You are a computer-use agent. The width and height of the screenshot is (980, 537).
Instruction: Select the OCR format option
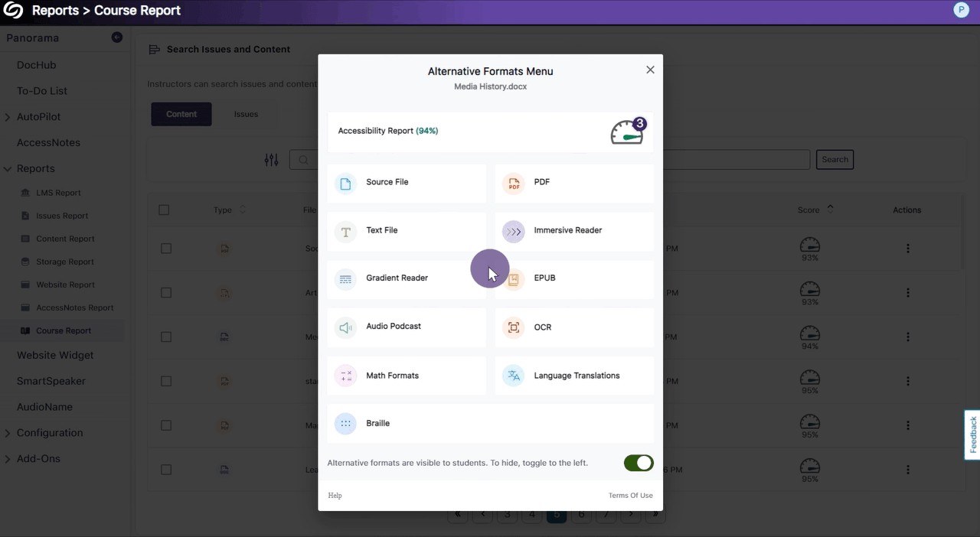pyautogui.click(x=574, y=327)
